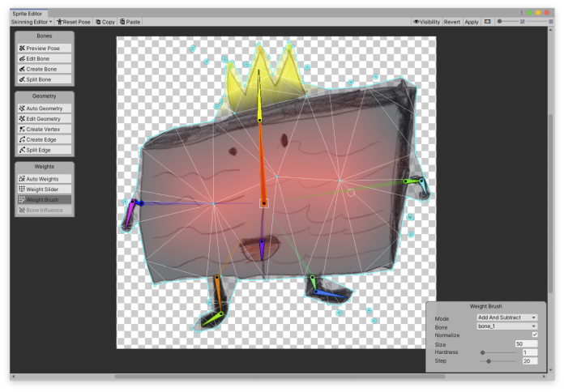The width and height of the screenshot is (564, 392).
Task: Click the Hardness slider handle
Action: pos(483,352)
